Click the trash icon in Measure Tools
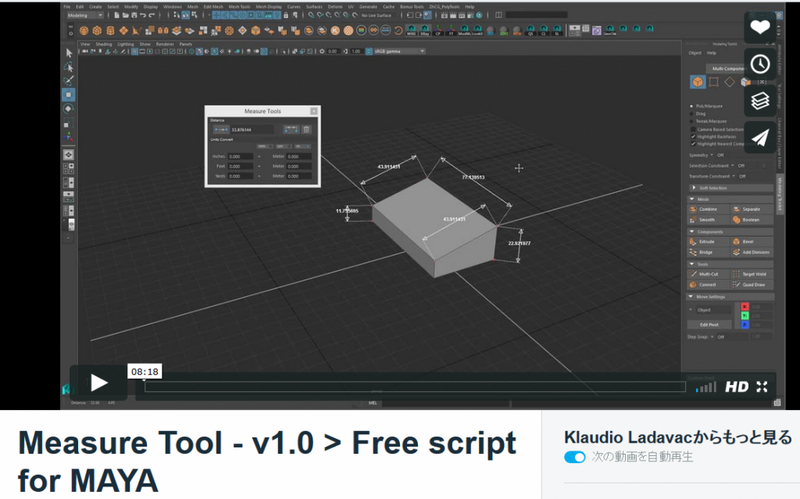Image resolution: width=800 pixels, height=499 pixels. point(306,130)
